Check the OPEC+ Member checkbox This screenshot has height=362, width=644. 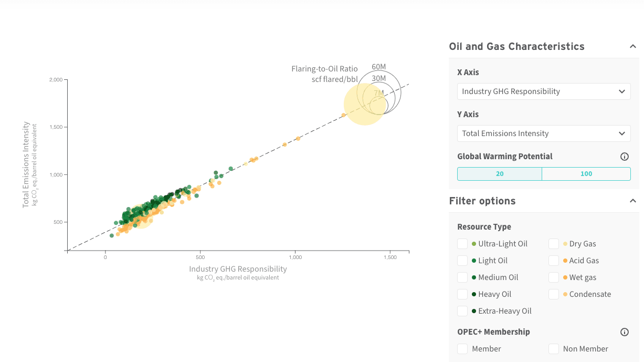click(x=462, y=349)
